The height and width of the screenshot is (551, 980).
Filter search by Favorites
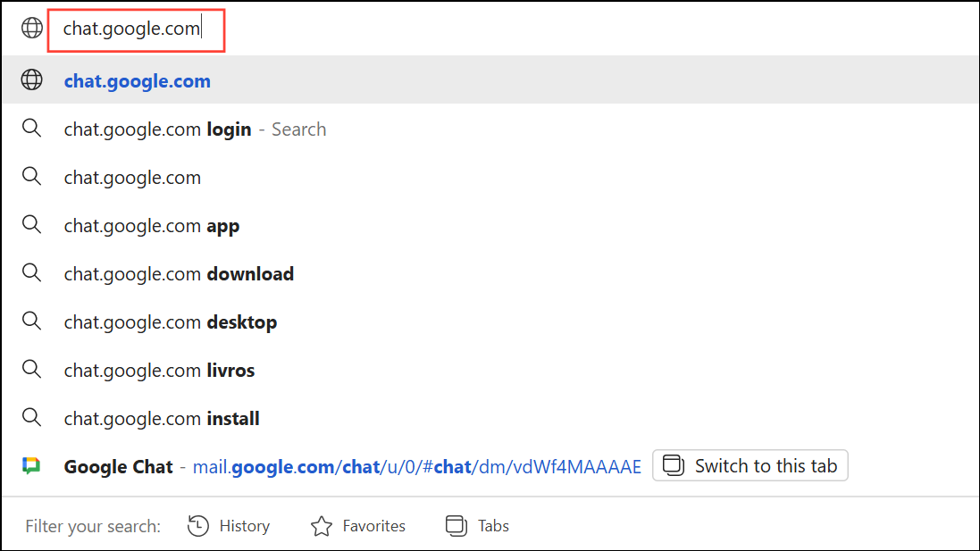(x=358, y=526)
